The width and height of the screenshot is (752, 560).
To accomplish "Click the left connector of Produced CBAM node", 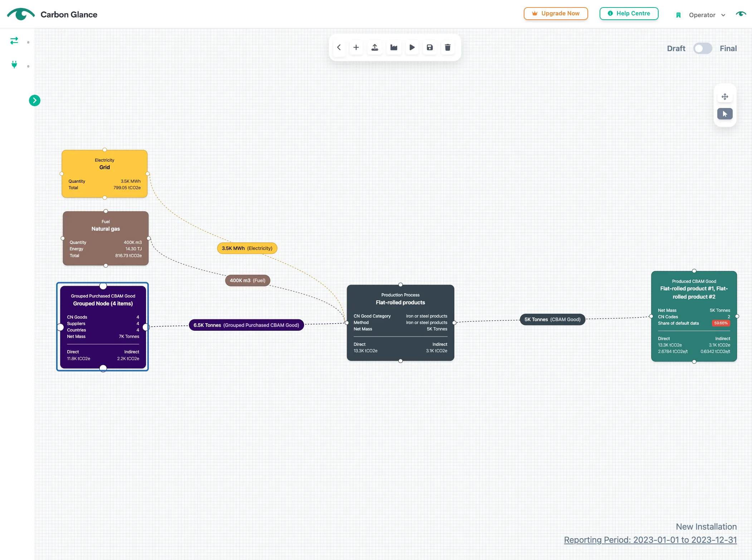I will point(651,316).
